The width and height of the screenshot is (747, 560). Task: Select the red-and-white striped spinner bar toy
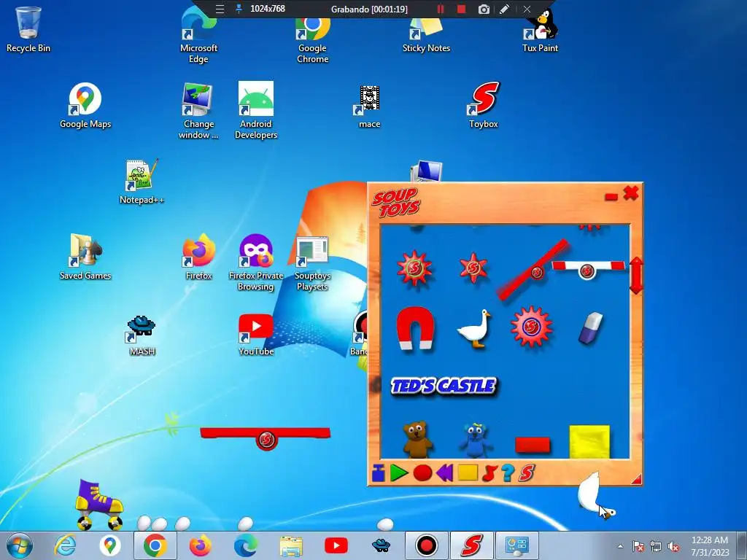coord(589,269)
